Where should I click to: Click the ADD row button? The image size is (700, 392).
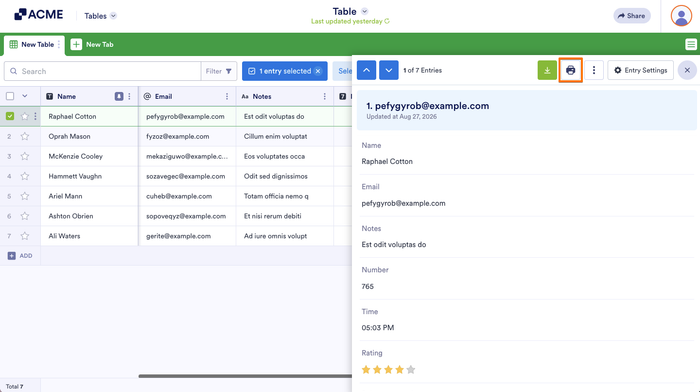pyautogui.click(x=20, y=256)
